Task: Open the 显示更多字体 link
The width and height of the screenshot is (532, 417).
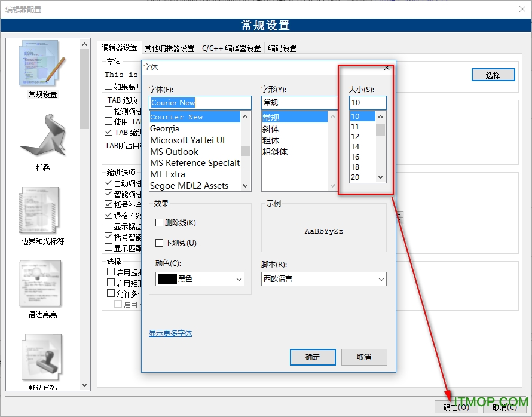Action: pyautogui.click(x=170, y=333)
